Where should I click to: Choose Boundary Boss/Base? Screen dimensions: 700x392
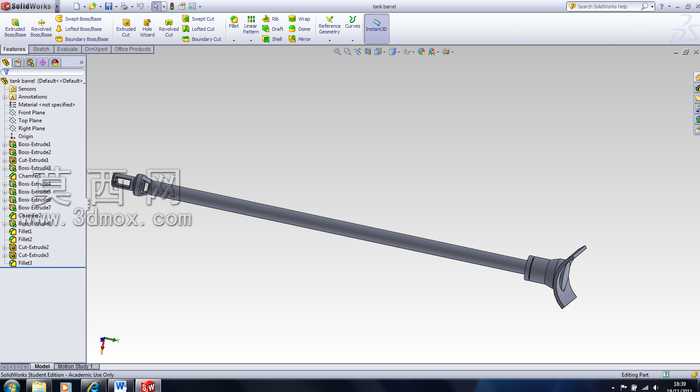pos(82,39)
